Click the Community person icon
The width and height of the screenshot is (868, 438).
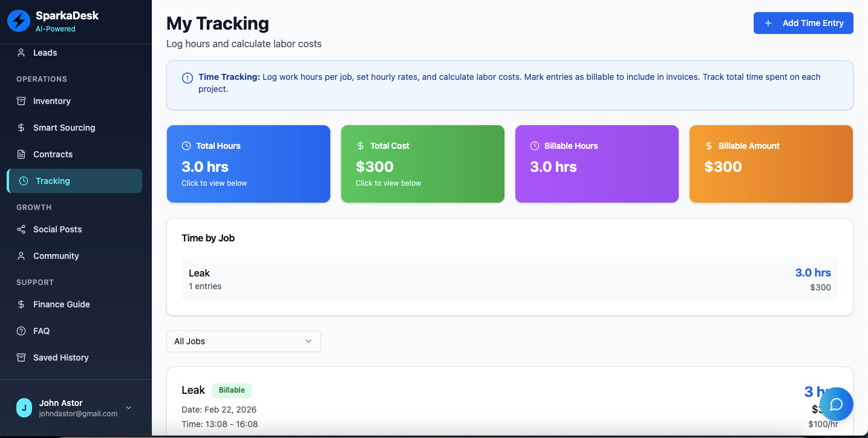21,256
